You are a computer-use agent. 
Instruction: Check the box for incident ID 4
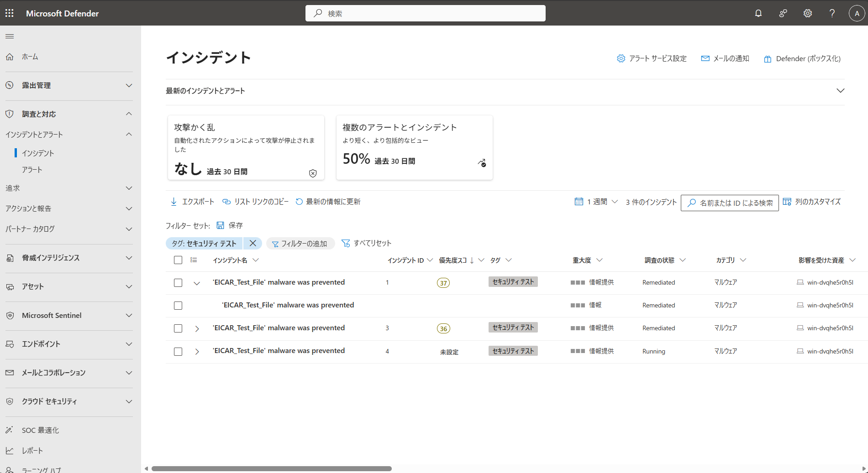point(178,352)
